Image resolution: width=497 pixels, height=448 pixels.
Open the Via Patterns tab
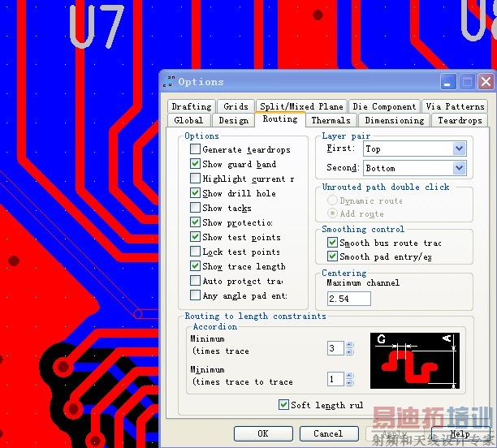click(x=455, y=106)
